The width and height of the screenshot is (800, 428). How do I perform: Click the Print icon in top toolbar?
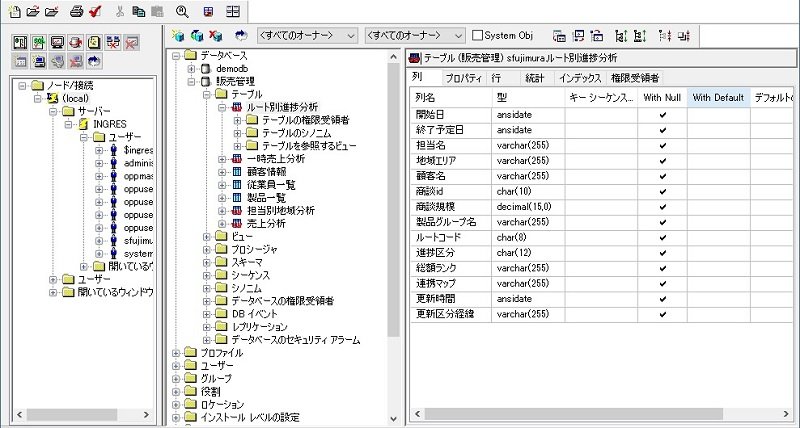[77, 11]
